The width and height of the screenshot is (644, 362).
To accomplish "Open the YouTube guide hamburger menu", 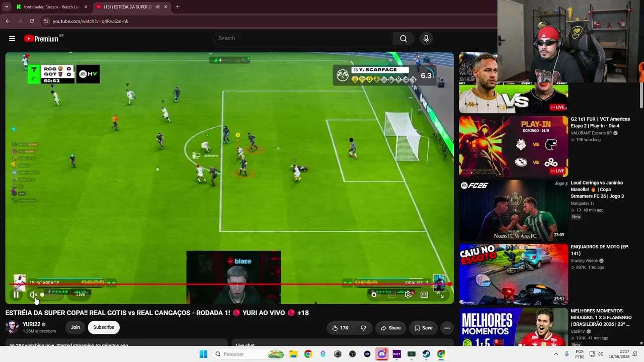I will tap(12, 39).
